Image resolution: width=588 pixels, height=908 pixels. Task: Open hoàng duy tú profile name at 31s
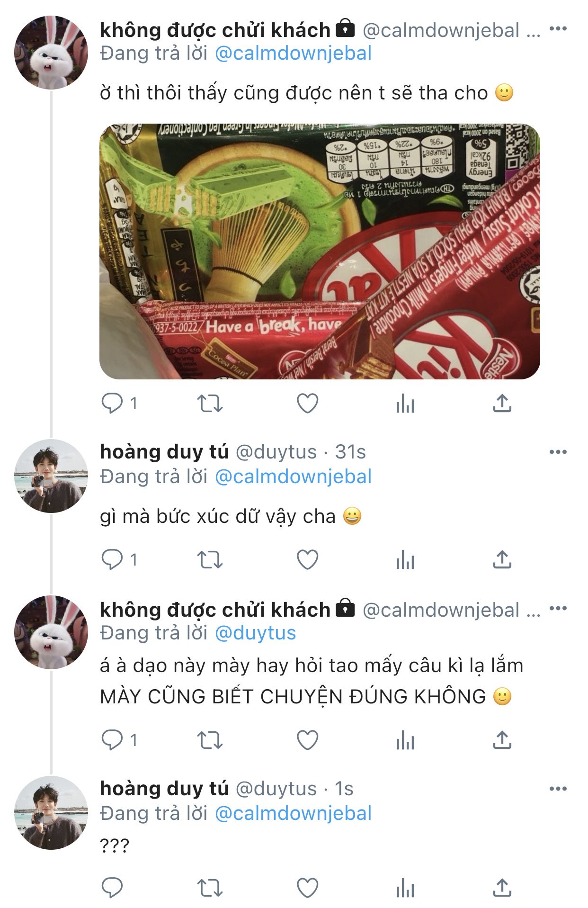tap(164, 452)
